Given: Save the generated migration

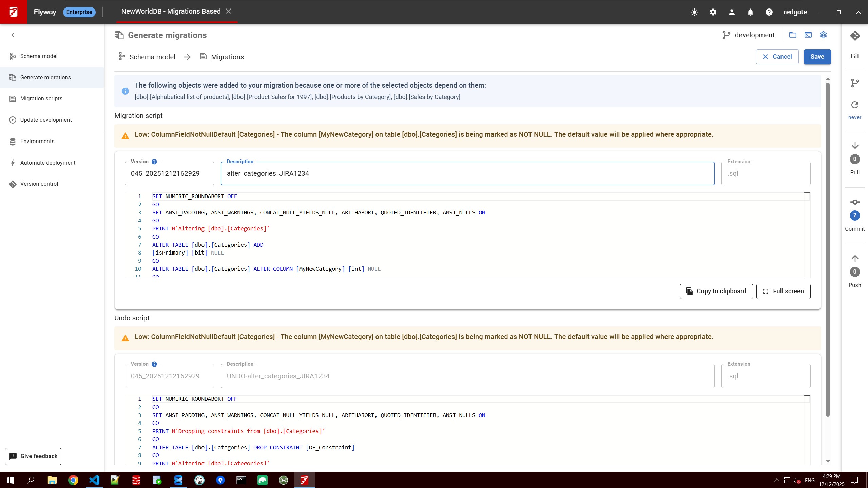Looking at the screenshot, I should pyautogui.click(x=817, y=57).
